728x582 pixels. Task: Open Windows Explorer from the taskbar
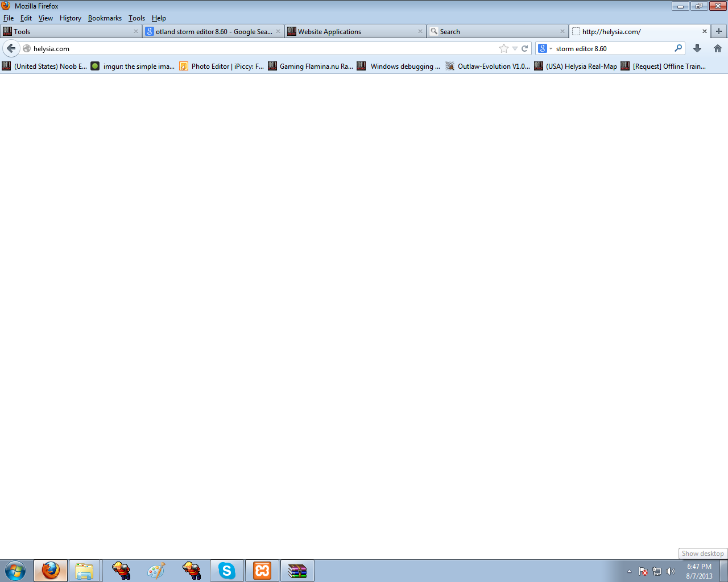pyautogui.click(x=84, y=571)
